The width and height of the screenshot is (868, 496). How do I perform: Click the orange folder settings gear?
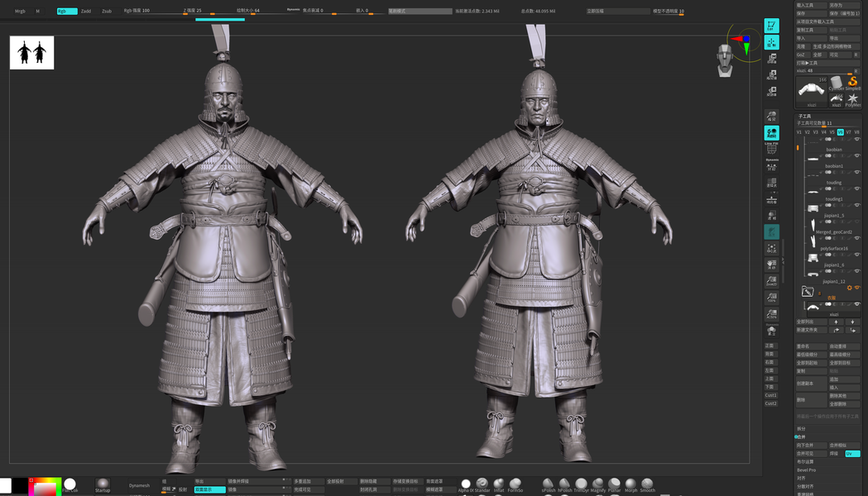click(x=849, y=288)
